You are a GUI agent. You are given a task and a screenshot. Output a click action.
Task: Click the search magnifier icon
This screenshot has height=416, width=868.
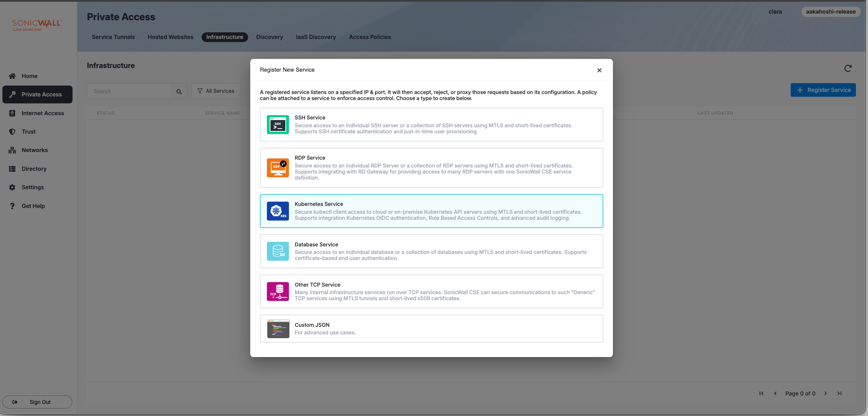[179, 91]
